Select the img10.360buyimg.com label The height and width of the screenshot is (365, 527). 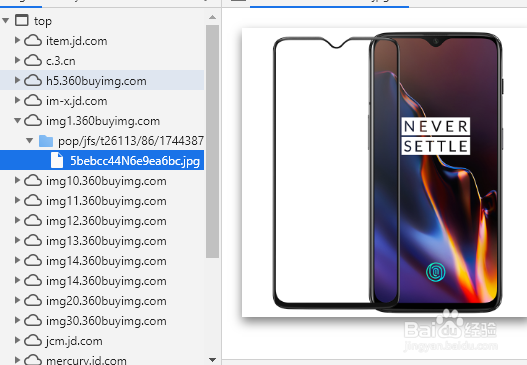(106, 181)
